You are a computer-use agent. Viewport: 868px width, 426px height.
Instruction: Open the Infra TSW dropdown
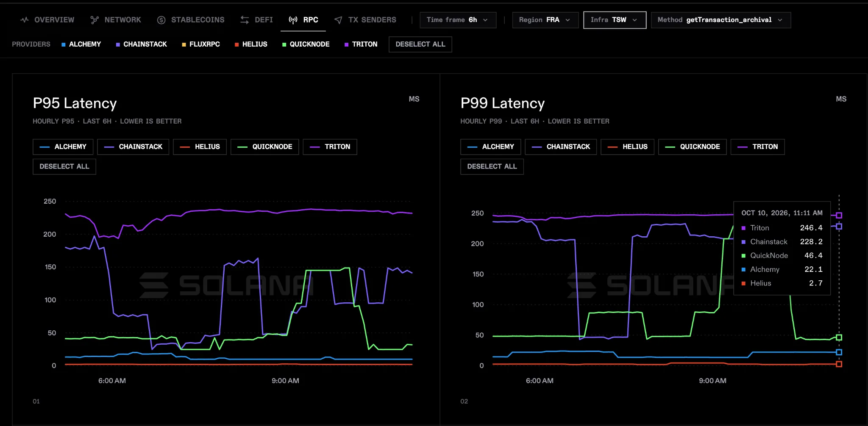click(615, 20)
